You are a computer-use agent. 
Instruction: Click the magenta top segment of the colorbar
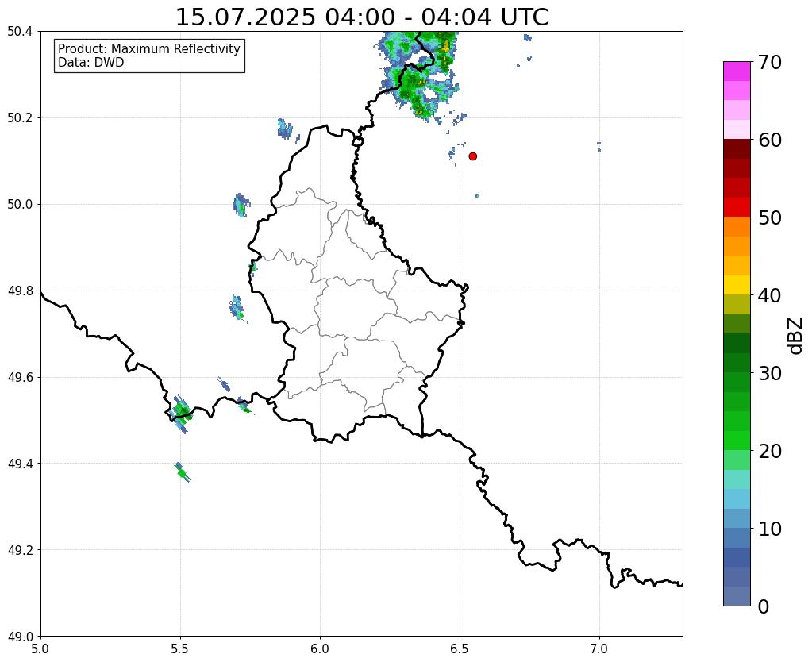pyautogui.click(x=737, y=71)
